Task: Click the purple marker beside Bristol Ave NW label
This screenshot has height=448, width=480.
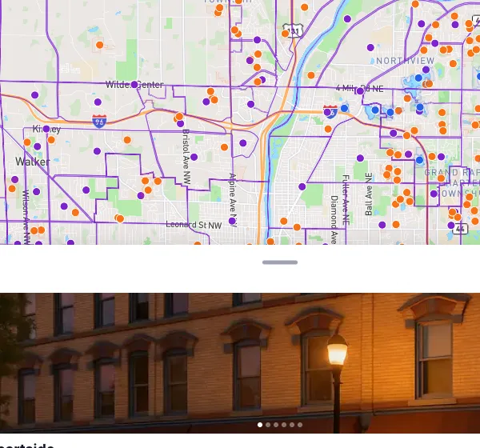Action: pyautogui.click(x=194, y=157)
